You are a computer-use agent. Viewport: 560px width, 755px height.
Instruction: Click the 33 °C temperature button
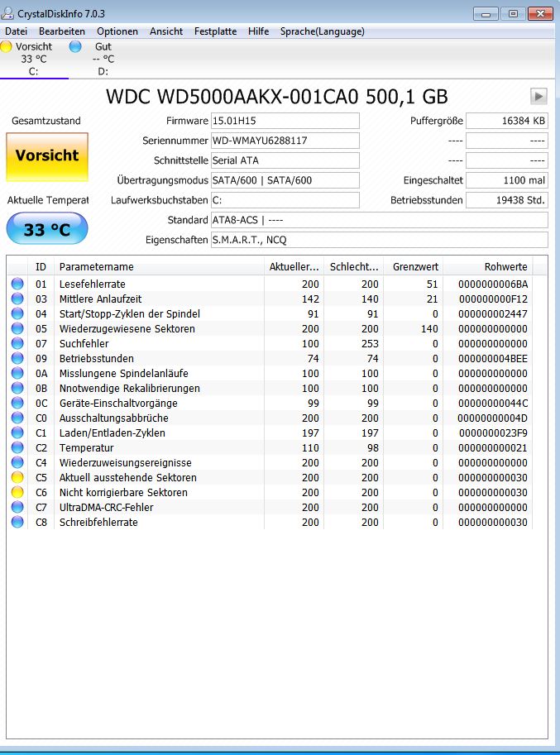pos(47,228)
